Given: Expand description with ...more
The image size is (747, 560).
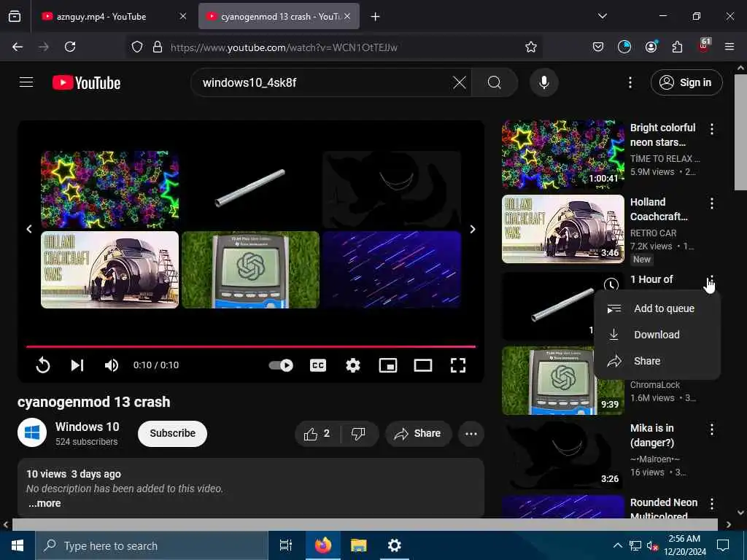Looking at the screenshot, I should click(44, 503).
